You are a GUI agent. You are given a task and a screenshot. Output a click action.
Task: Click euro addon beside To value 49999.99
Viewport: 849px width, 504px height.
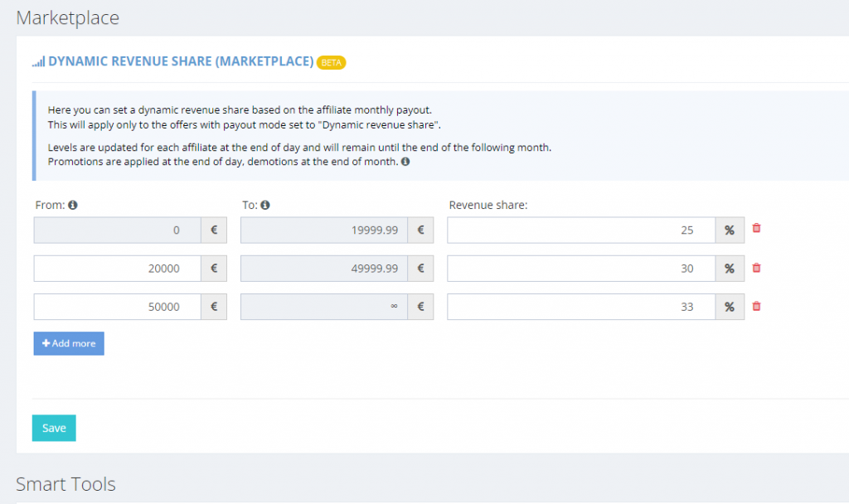pyautogui.click(x=420, y=269)
